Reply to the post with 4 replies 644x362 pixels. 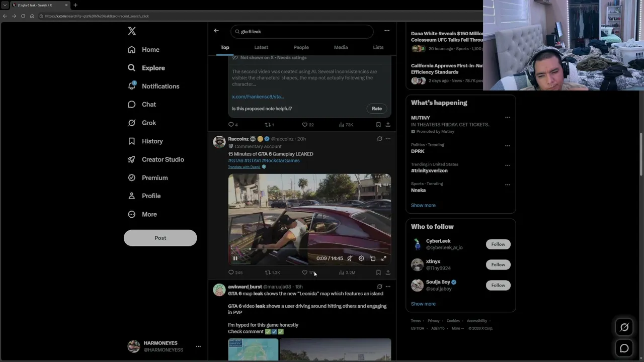point(231,125)
